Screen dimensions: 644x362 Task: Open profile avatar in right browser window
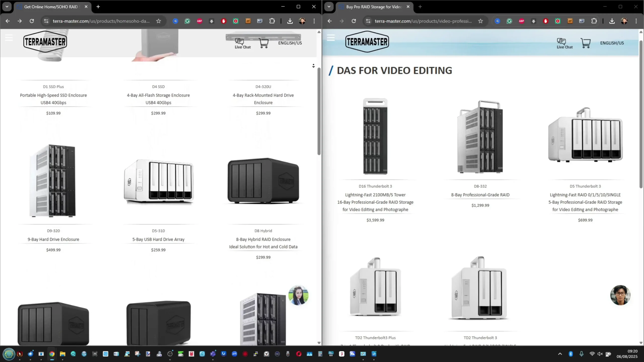tap(624, 21)
